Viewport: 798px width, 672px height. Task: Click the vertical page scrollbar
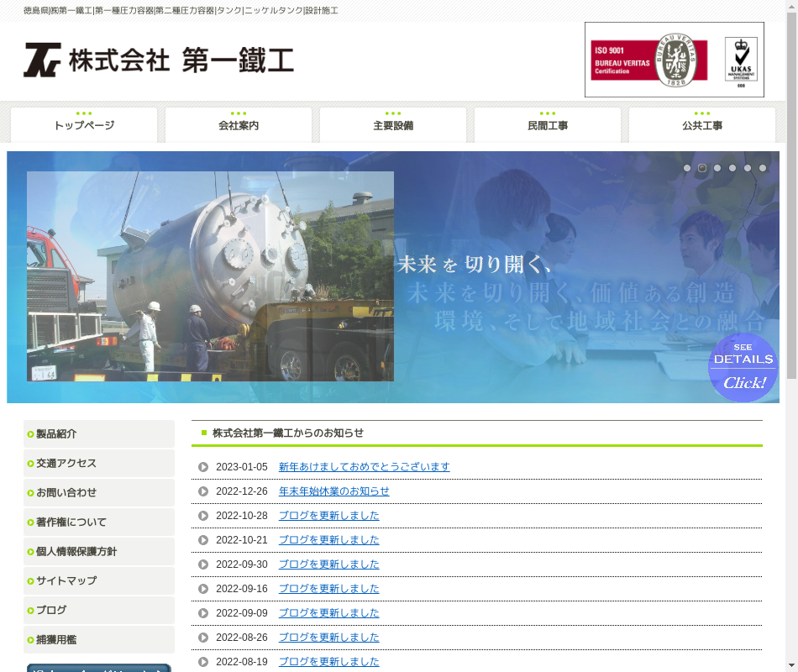pos(791,336)
